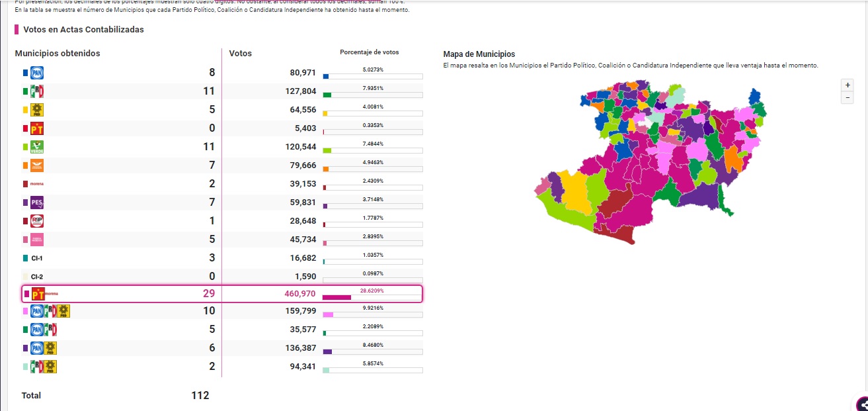Viewport: 868px width, 411px height.
Task: Select the pink Fuerza por México logo
Action: point(37,240)
